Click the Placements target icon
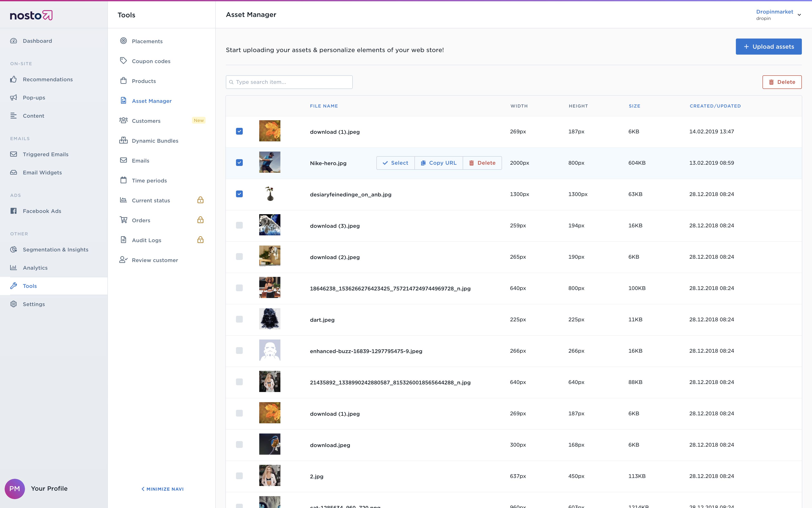Image resolution: width=812 pixels, height=508 pixels. (123, 41)
